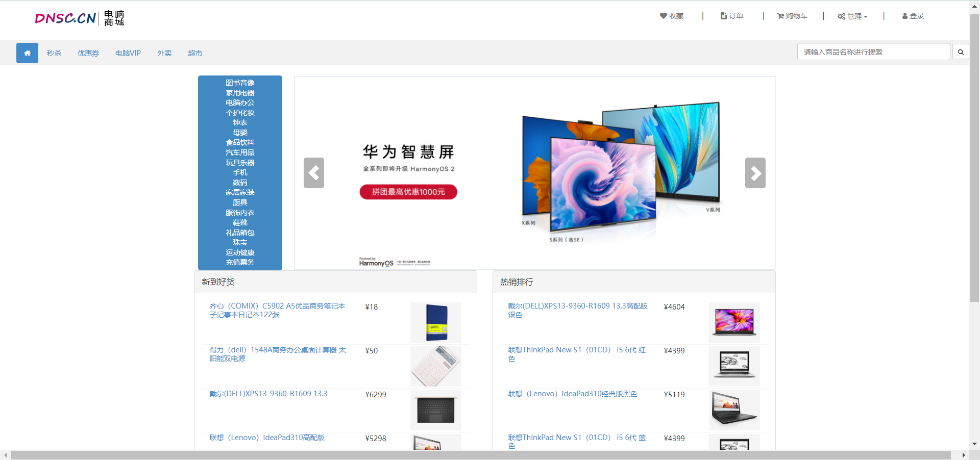This screenshot has width=980, height=460.
Task: Click the black laptop keyboard thumbnail at ¥6299
Action: [x=436, y=410]
